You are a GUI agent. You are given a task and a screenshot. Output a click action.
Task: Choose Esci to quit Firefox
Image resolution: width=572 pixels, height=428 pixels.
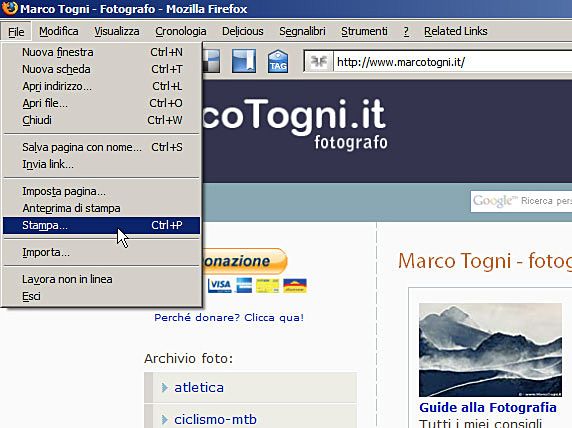tap(101, 296)
